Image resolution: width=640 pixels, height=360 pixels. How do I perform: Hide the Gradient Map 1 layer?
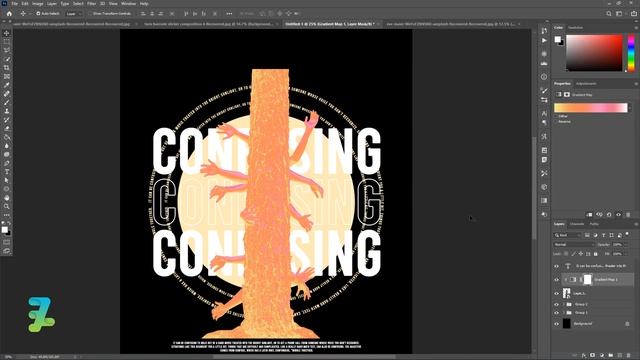556,280
